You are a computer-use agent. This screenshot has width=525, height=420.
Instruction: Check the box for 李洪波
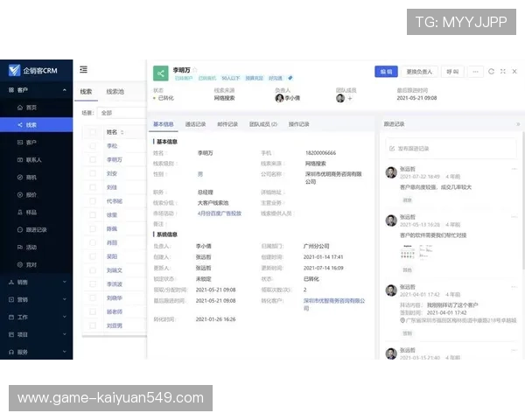pos(93,284)
